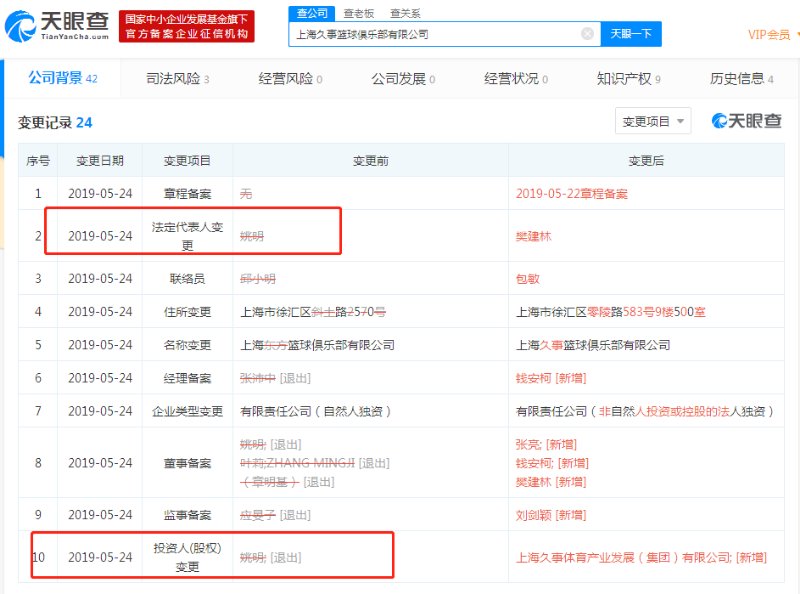Click the 序号 column header
This screenshot has width=800, height=594.
pyautogui.click(x=38, y=161)
